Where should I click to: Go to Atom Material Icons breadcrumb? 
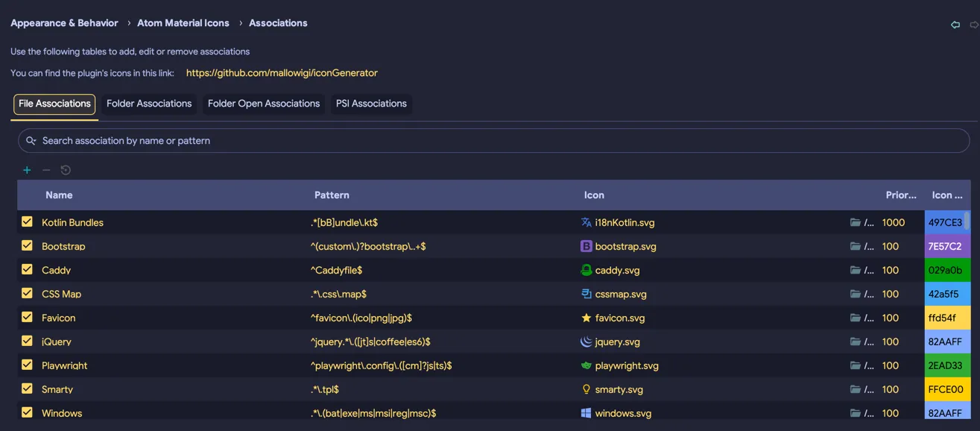click(183, 23)
